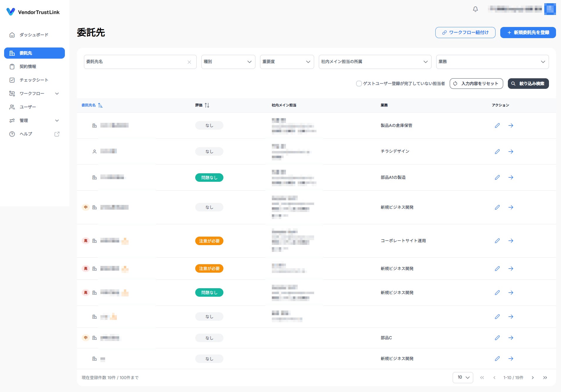
Task: Click the 1-10 / 19件 page indicator
Action: 513,378
